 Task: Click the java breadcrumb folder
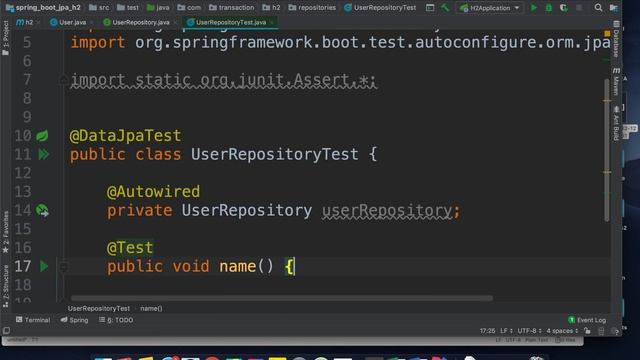158,7
